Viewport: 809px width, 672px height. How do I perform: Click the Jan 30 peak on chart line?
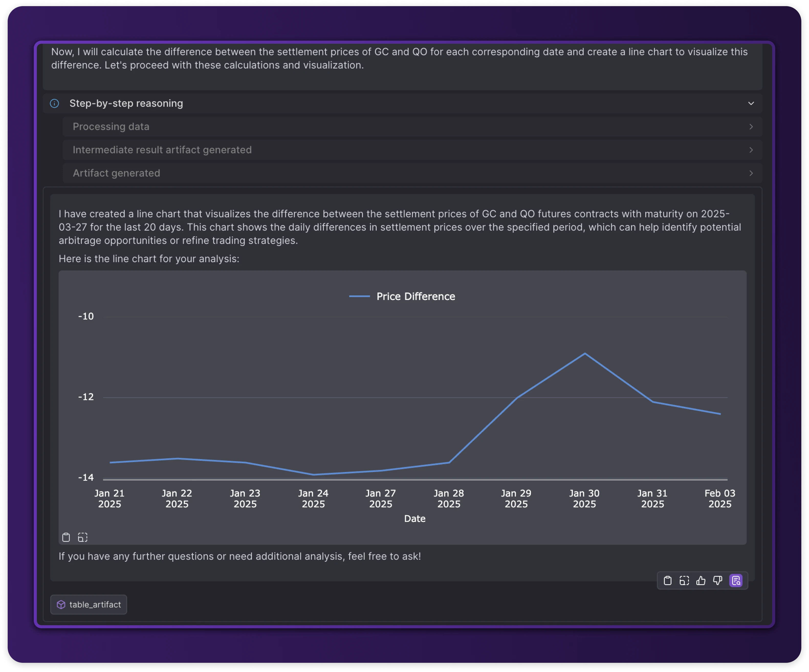[x=585, y=353]
